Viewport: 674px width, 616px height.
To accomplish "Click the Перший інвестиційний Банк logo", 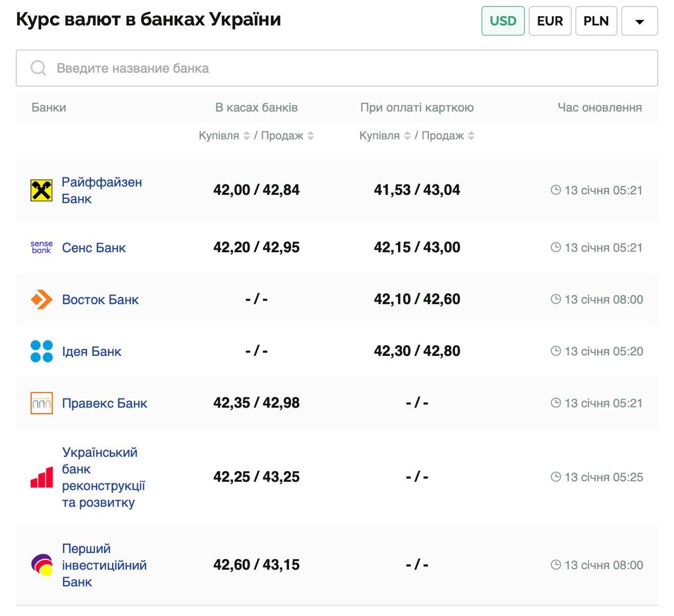I will pos(42,565).
